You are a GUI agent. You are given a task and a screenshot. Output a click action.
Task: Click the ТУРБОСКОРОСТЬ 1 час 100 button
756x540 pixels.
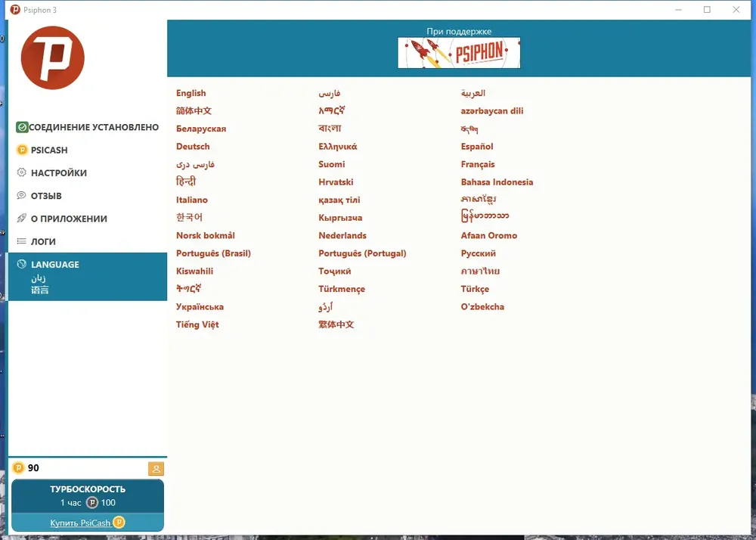pos(88,495)
